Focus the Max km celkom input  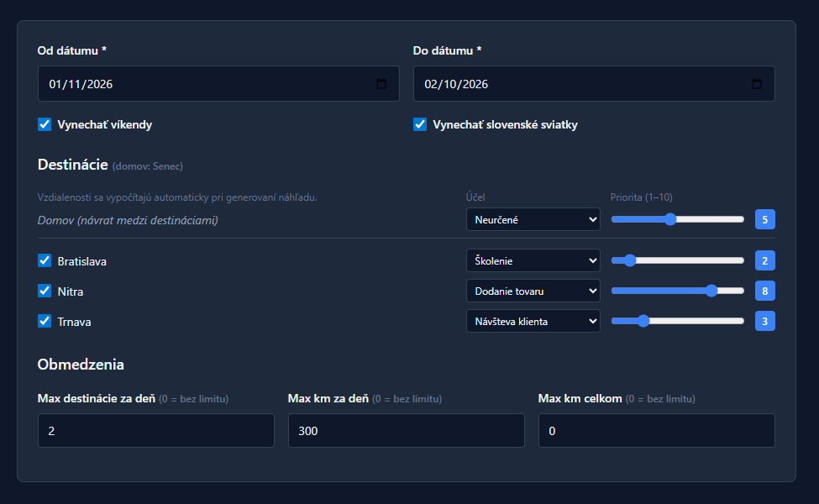pyautogui.click(x=656, y=430)
